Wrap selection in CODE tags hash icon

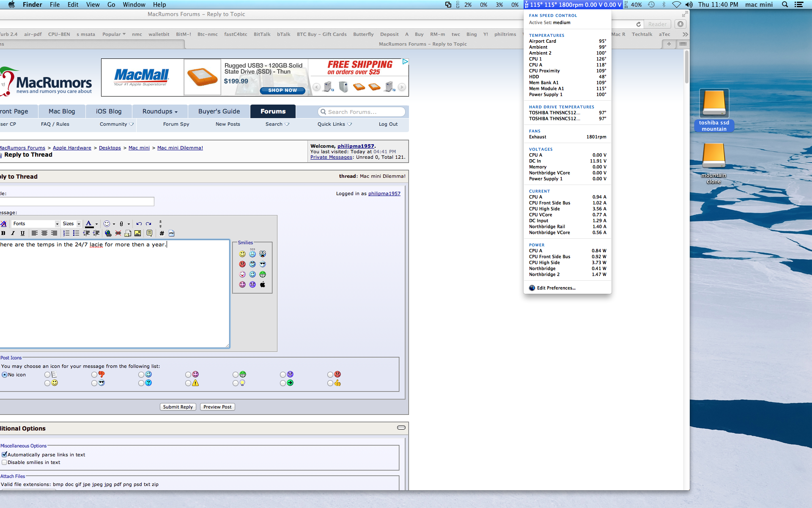point(162,233)
